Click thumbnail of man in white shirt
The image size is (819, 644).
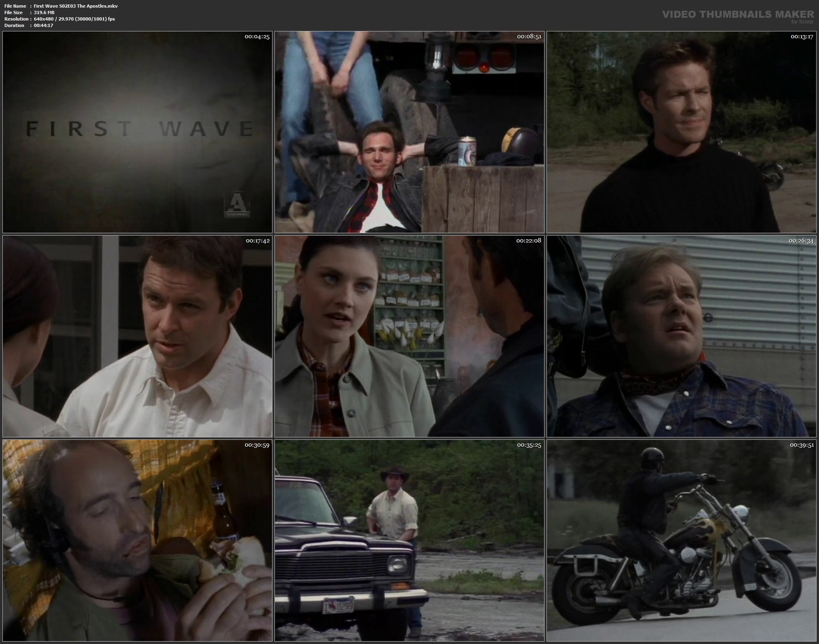click(137, 336)
